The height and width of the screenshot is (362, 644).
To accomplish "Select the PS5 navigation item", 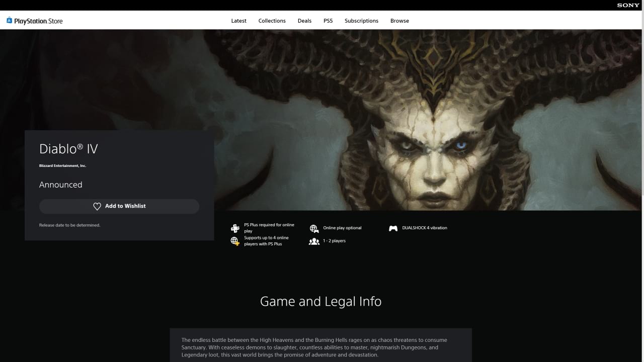I will (x=328, y=21).
